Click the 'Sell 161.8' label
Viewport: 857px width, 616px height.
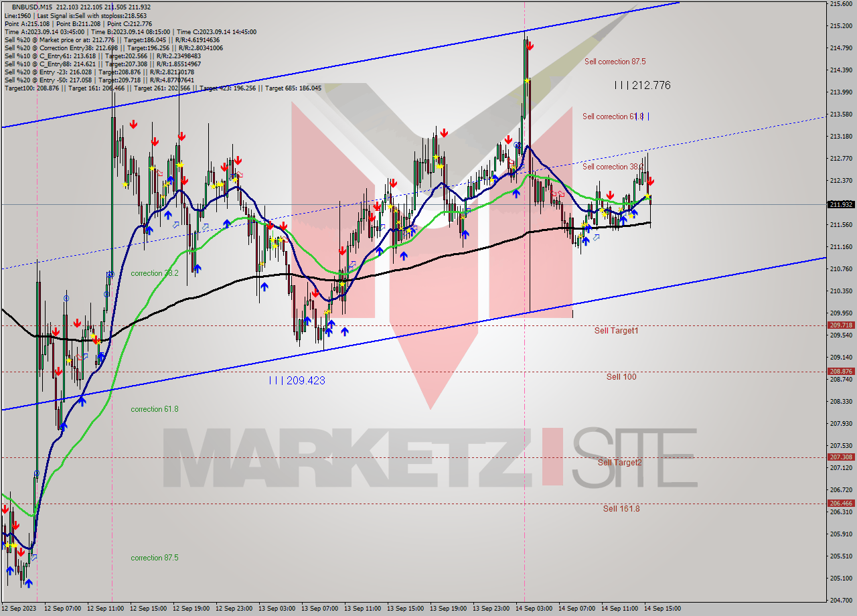[621, 509]
